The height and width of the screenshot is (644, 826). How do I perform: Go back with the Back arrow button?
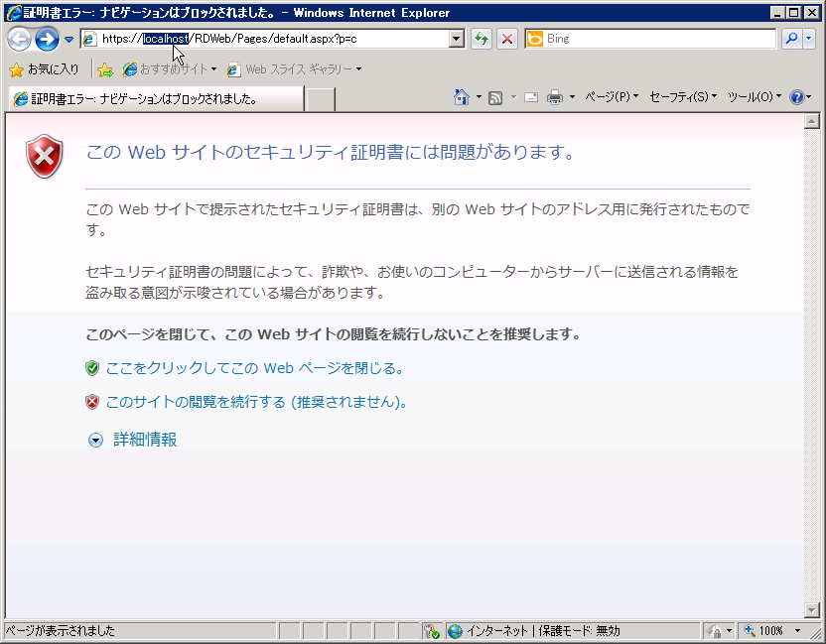pos(20,39)
